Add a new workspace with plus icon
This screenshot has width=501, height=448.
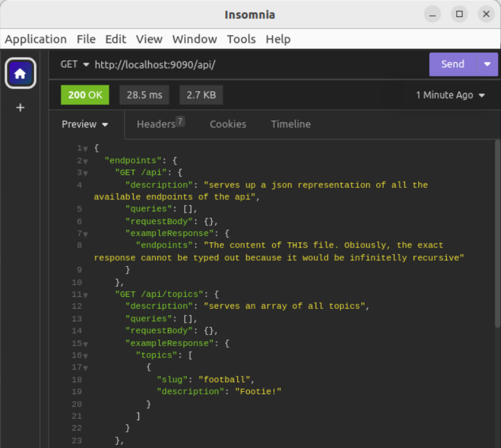click(x=20, y=108)
